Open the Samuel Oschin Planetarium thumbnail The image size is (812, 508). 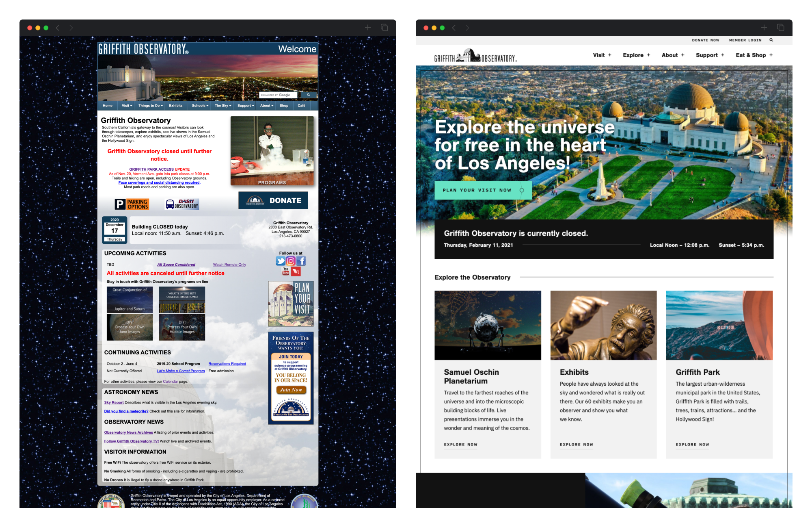coord(488,325)
